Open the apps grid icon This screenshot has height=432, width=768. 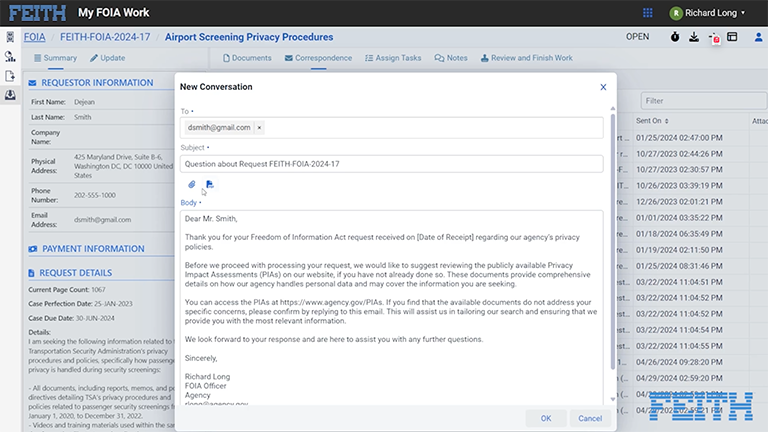click(x=648, y=13)
